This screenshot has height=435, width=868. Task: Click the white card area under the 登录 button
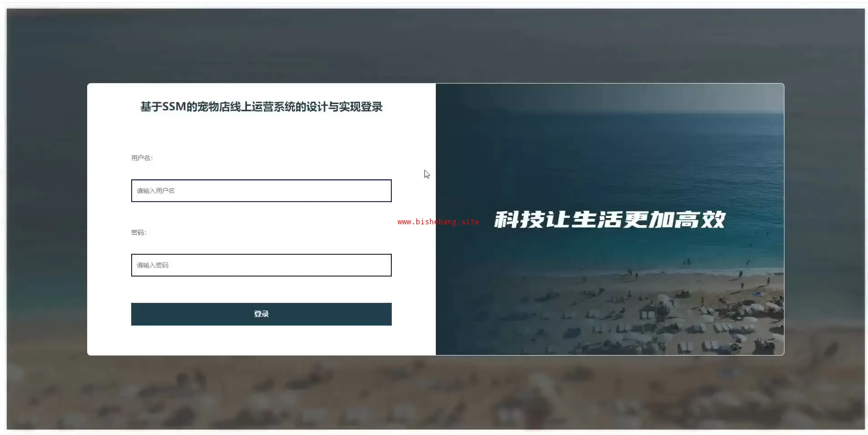coord(261,340)
